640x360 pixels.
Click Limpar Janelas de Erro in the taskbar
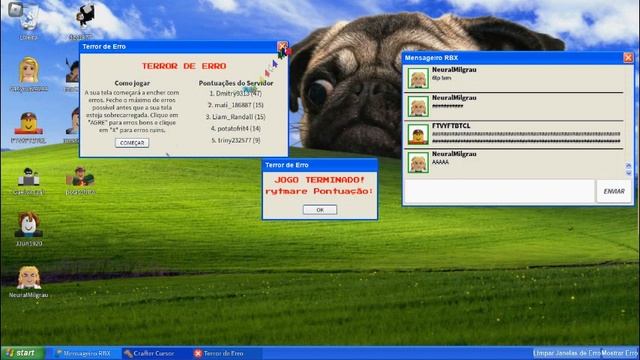(567, 353)
